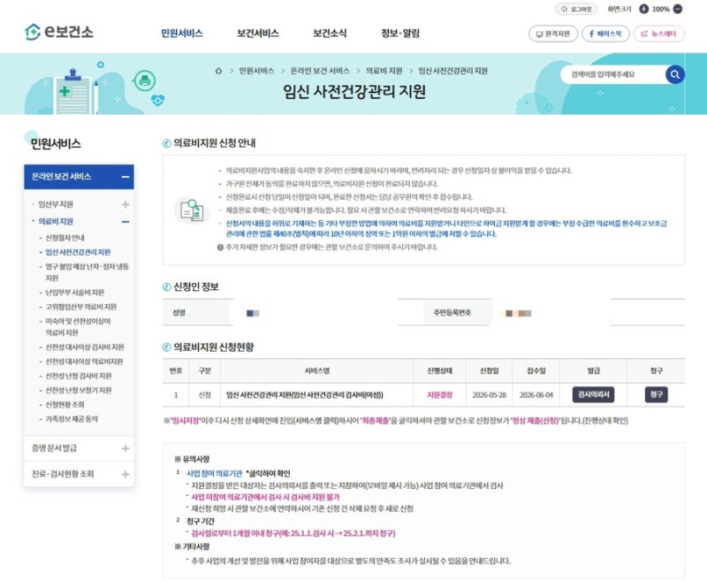Click the 민원서비스 sidebar title

[x=56, y=143]
